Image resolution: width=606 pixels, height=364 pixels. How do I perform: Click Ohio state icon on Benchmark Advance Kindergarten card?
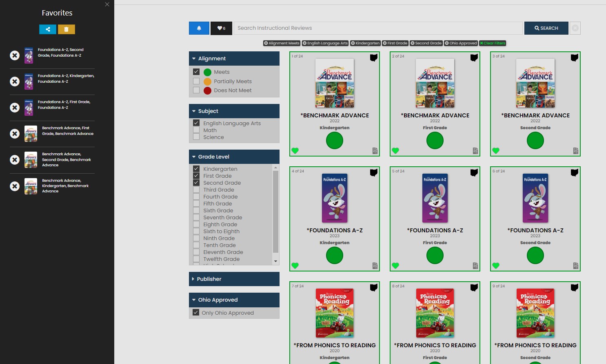pyautogui.click(x=374, y=58)
